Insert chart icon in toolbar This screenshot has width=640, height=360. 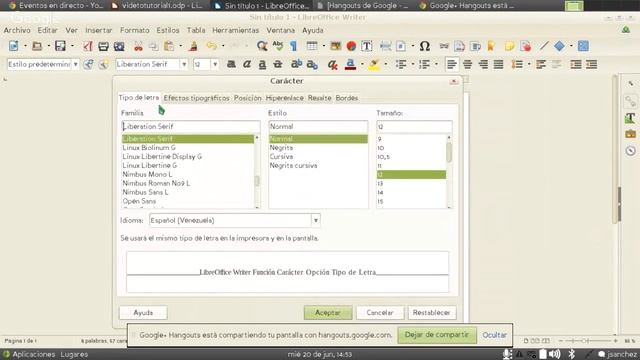pyautogui.click(x=351, y=46)
